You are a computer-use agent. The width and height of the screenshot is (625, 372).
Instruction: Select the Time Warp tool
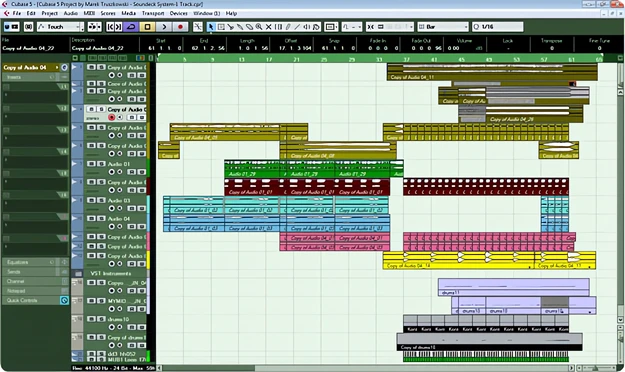278,27
